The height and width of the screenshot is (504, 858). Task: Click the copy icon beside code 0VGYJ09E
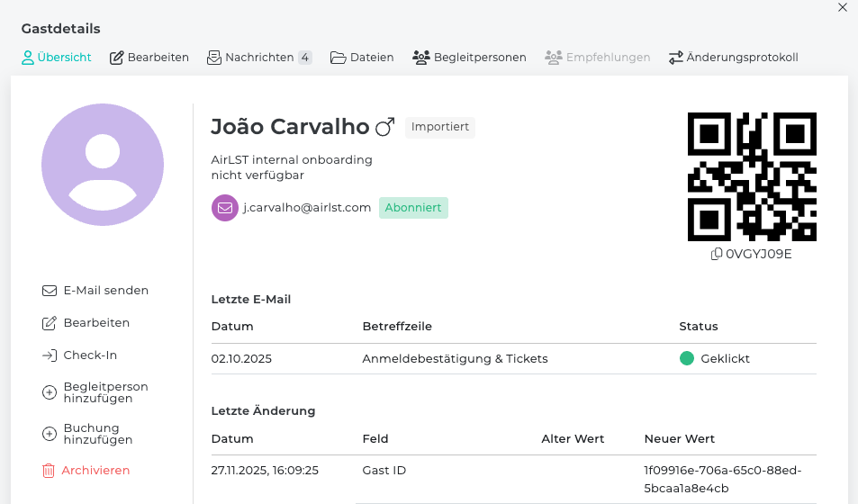[x=717, y=254]
